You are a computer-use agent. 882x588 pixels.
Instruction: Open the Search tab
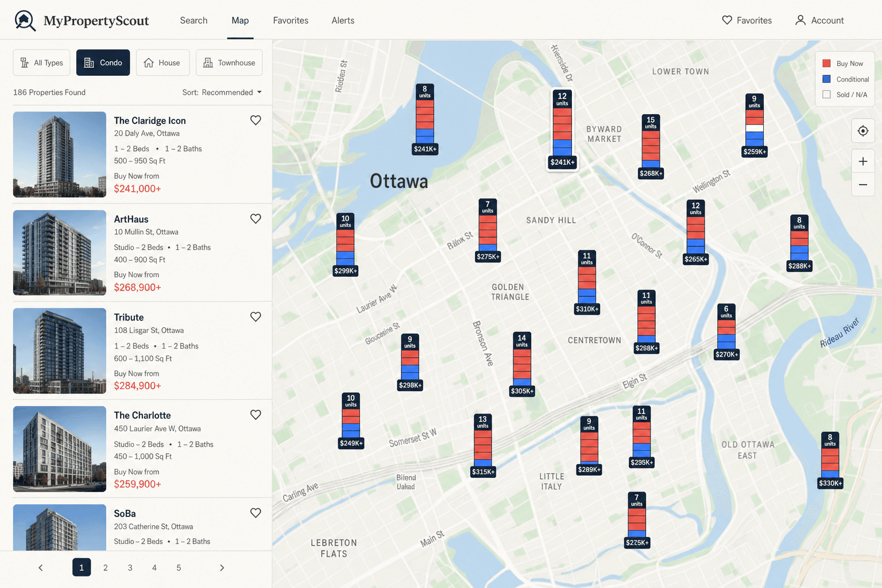[x=194, y=20]
